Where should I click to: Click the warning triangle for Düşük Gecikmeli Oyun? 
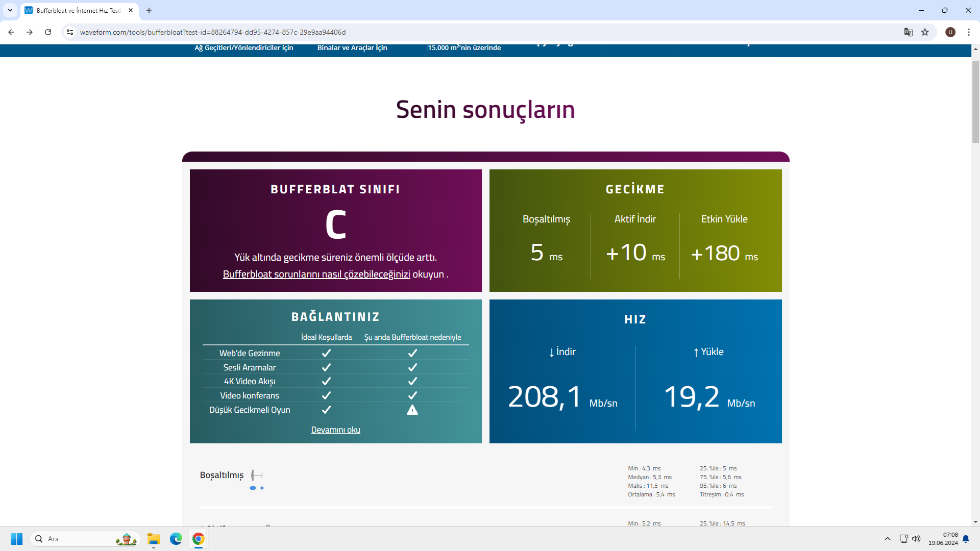pyautogui.click(x=412, y=410)
